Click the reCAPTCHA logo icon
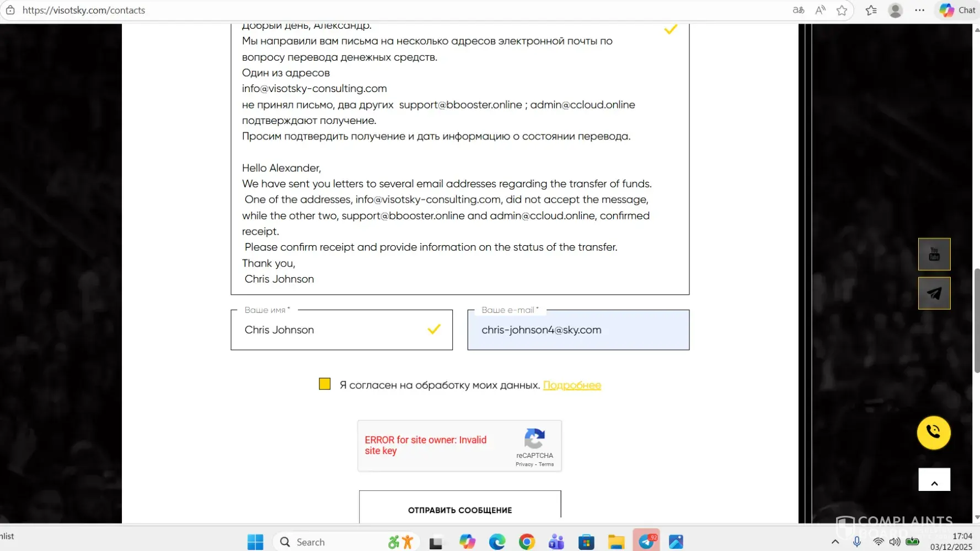The width and height of the screenshot is (980, 551). tap(534, 439)
